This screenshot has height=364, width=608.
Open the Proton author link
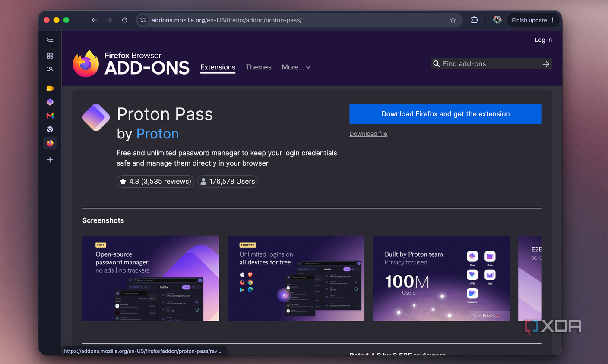tap(157, 134)
